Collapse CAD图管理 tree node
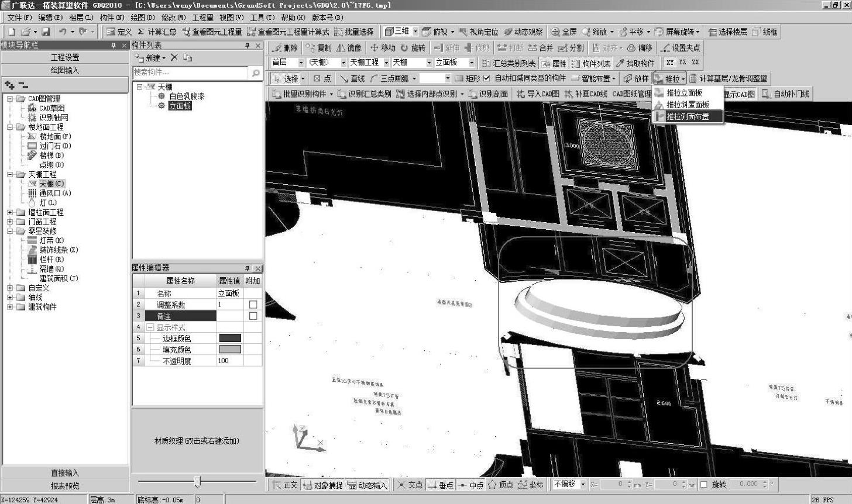 (10, 99)
